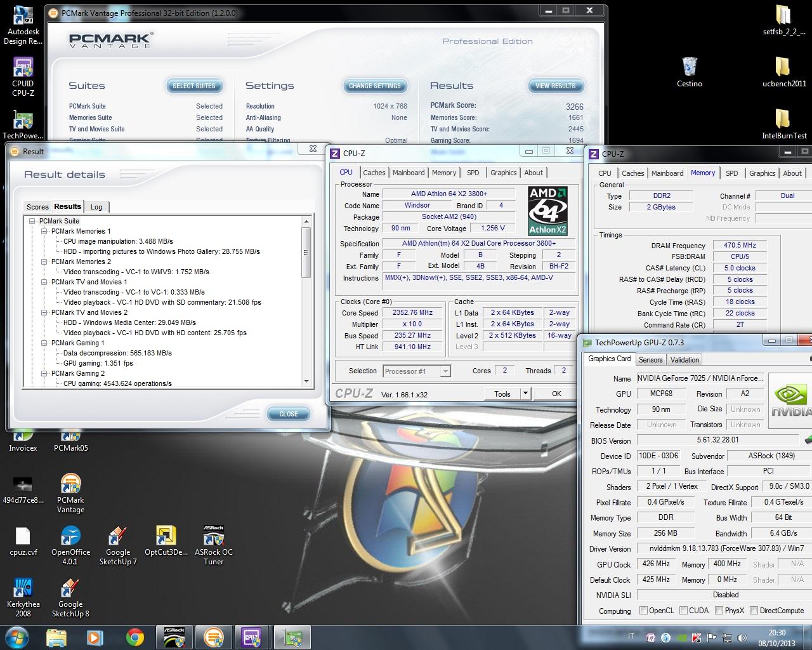The width and height of the screenshot is (812, 650).
Task: Click the Result details vertical scrollbar
Action: click(x=306, y=253)
